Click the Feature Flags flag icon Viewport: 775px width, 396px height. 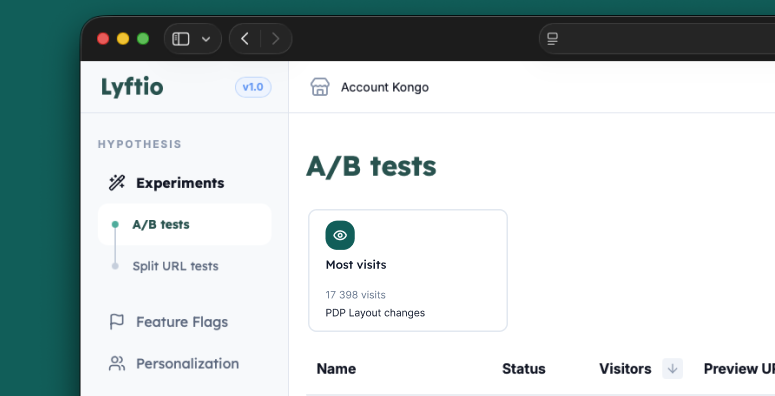tap(117, 322)
